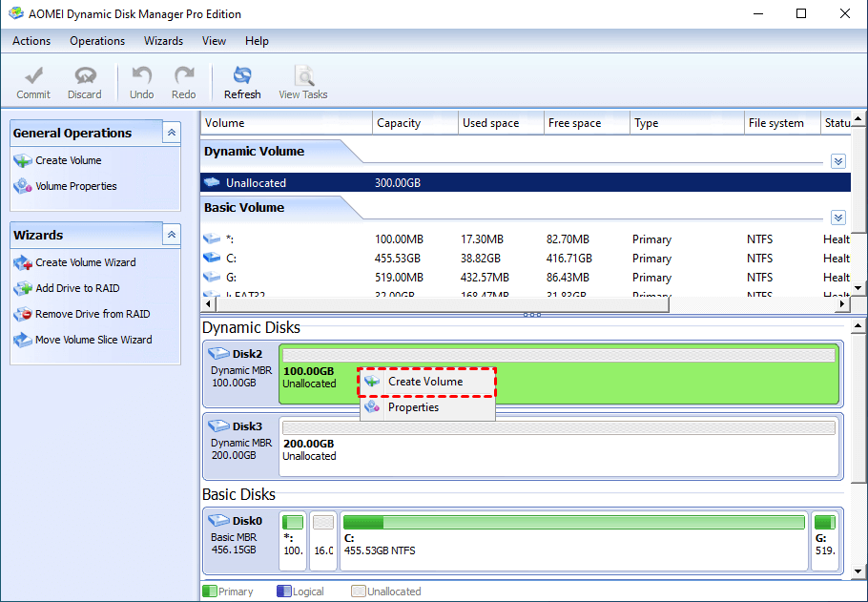Screen dimensions: 868x602
Task: Sort by the File system column header
Action: pos(782,123)
